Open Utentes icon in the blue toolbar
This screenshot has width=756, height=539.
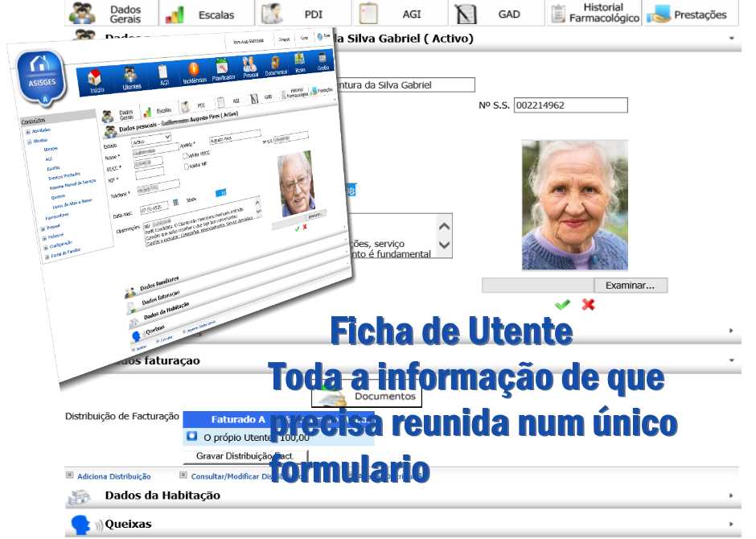(130, 76)
